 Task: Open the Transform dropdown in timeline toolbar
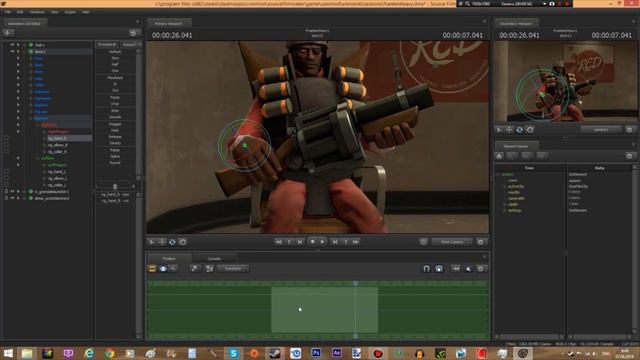233,269
